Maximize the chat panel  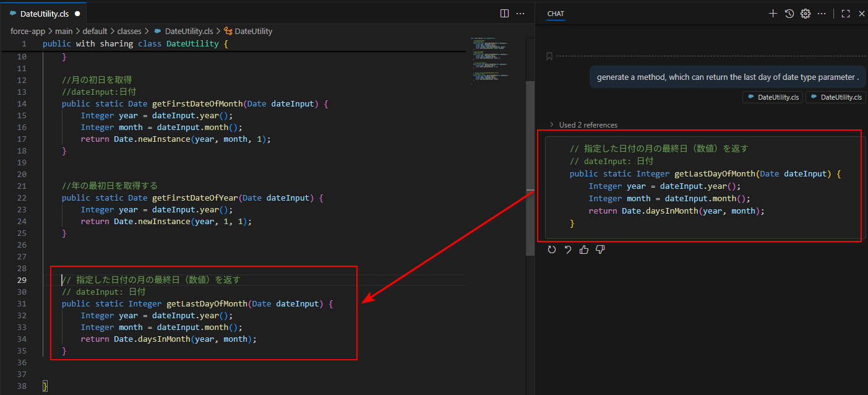[846, 14]
